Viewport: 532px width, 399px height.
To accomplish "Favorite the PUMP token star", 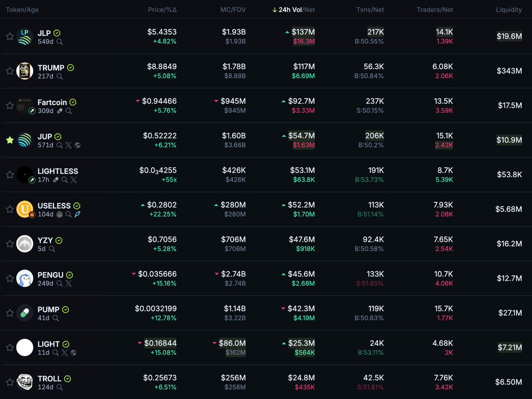I will point(10,313).
